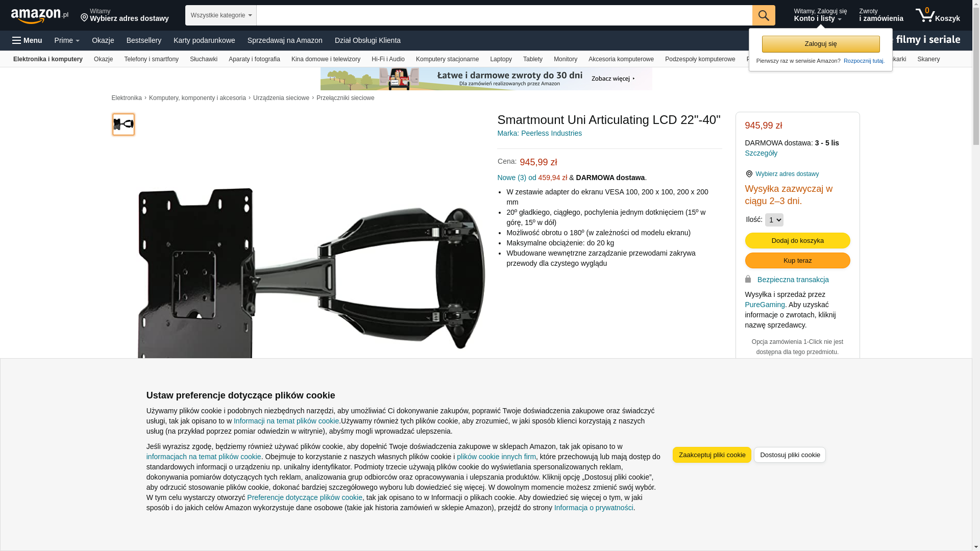
Task: Click the Amazon.pl logo
Action: point(40,16)
